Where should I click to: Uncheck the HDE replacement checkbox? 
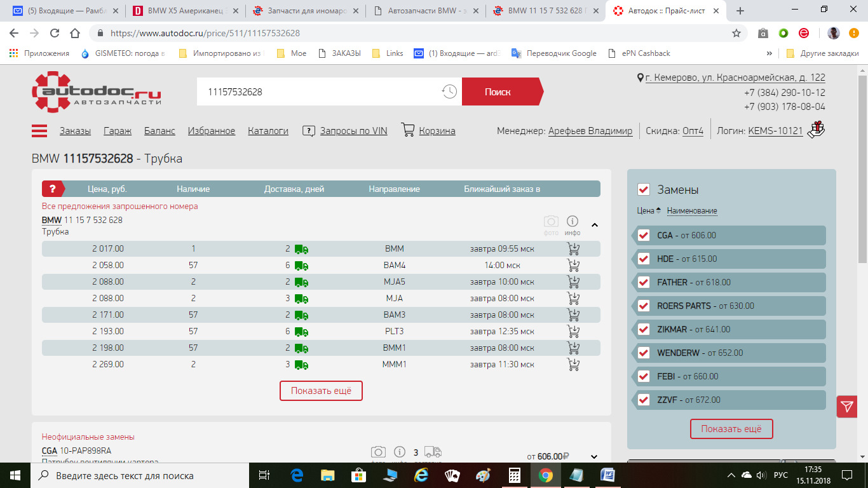(644, 259)
